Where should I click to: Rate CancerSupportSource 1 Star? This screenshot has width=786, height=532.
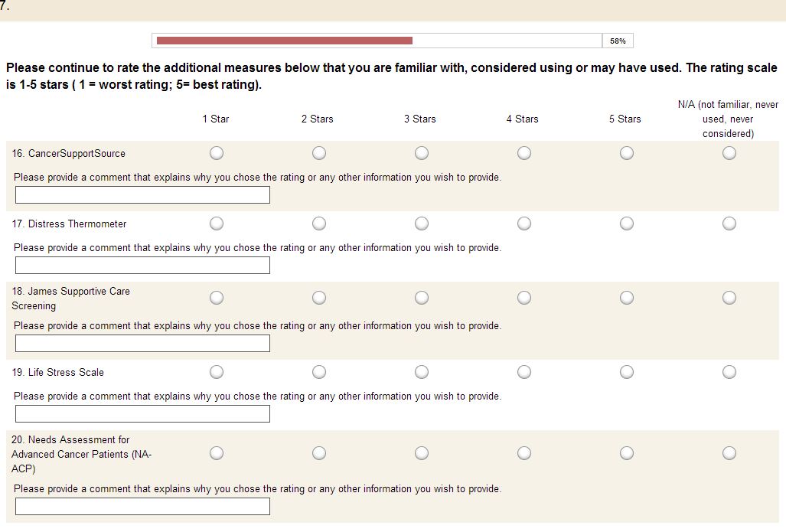click(x=217, y=153)
